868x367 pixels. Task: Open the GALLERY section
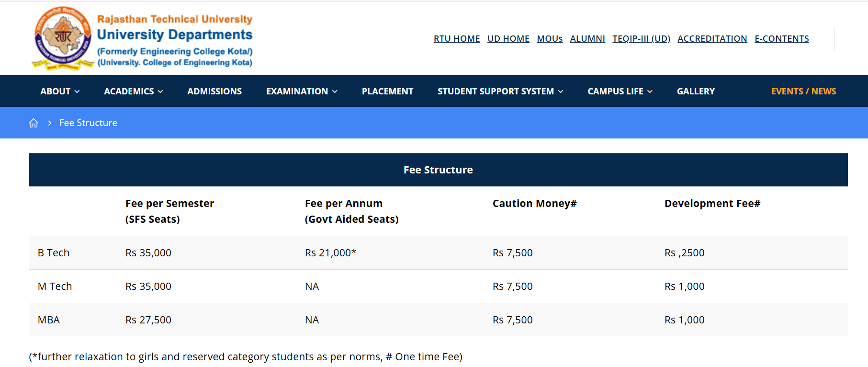tap(696, 91)
